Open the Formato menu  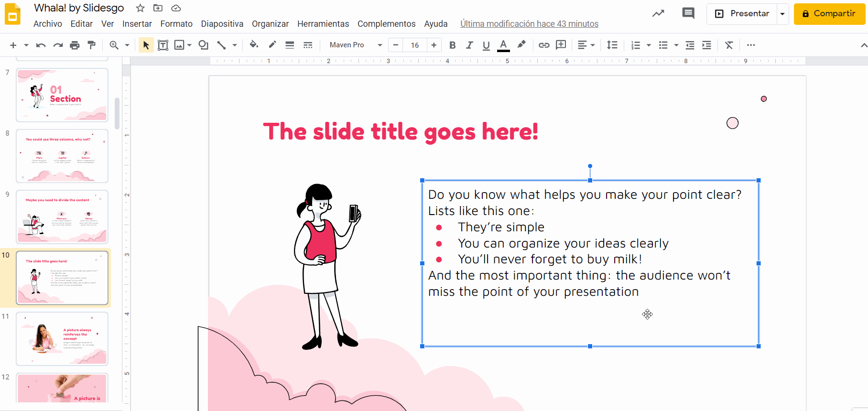[176, 24]
